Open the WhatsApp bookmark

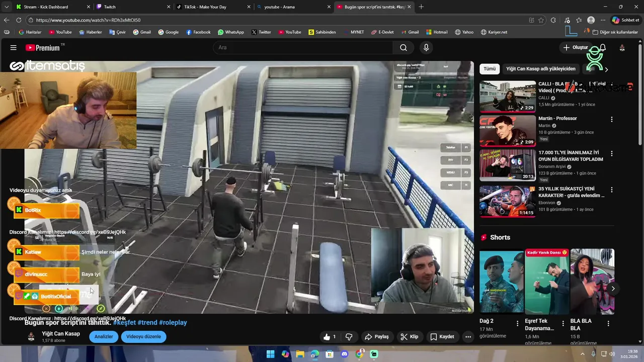point(231,32)
